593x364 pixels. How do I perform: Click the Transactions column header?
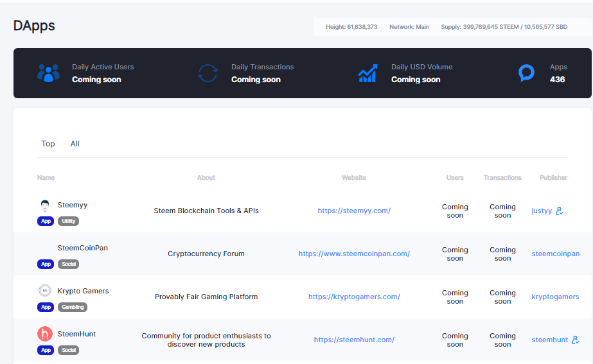502,178
